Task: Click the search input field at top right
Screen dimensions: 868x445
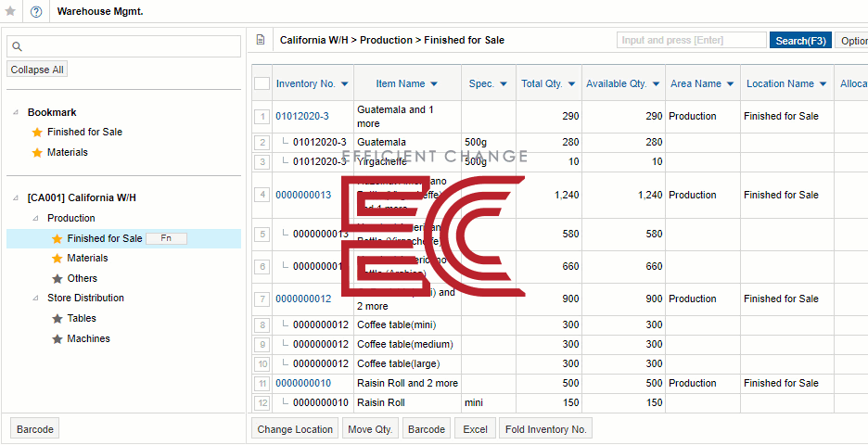Action: click(691, 41)
